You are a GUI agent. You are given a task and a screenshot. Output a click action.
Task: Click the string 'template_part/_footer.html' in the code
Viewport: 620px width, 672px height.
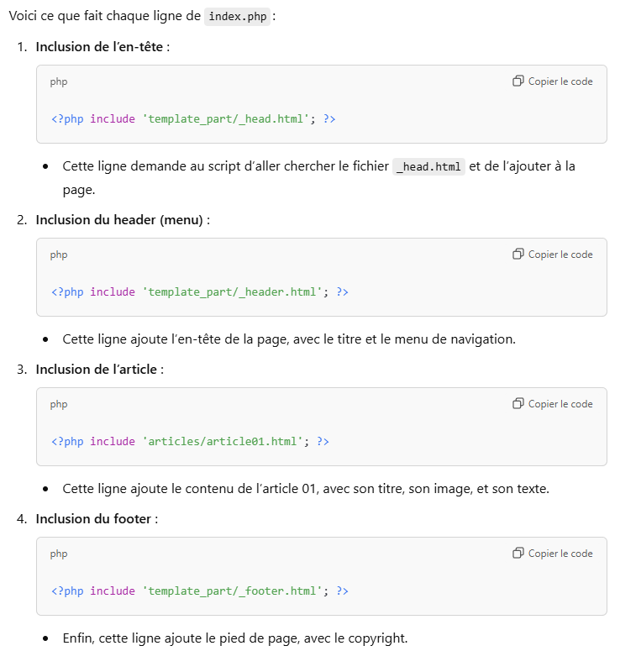[232, 591]
